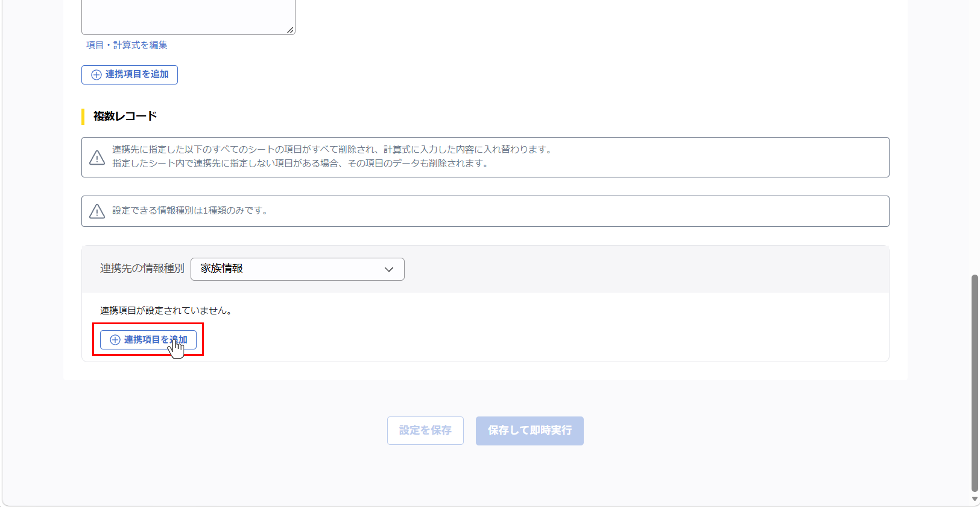
Task: Click the warning icon beside 設定できる情報種別は1種類のみです
Action: tap(97, 211)
